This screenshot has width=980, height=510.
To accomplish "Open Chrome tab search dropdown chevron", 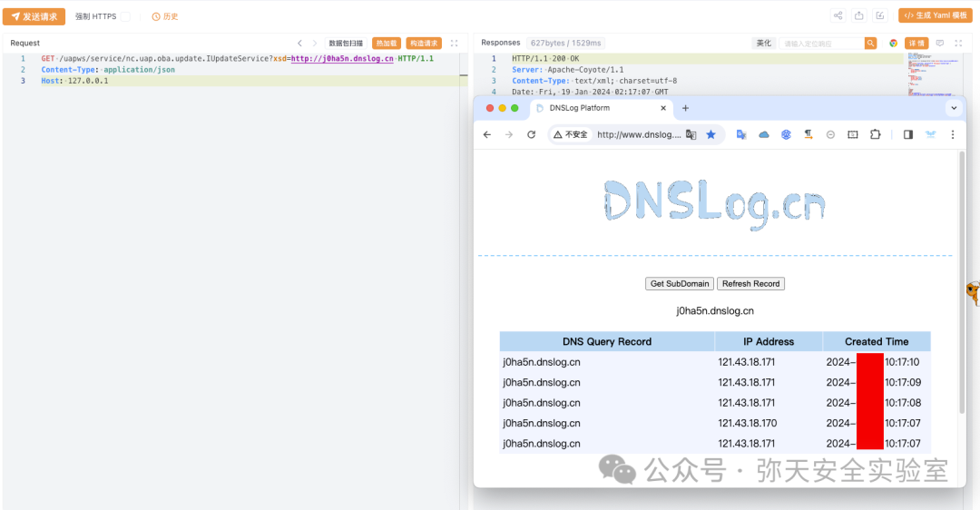I will [x=954, y=108].
